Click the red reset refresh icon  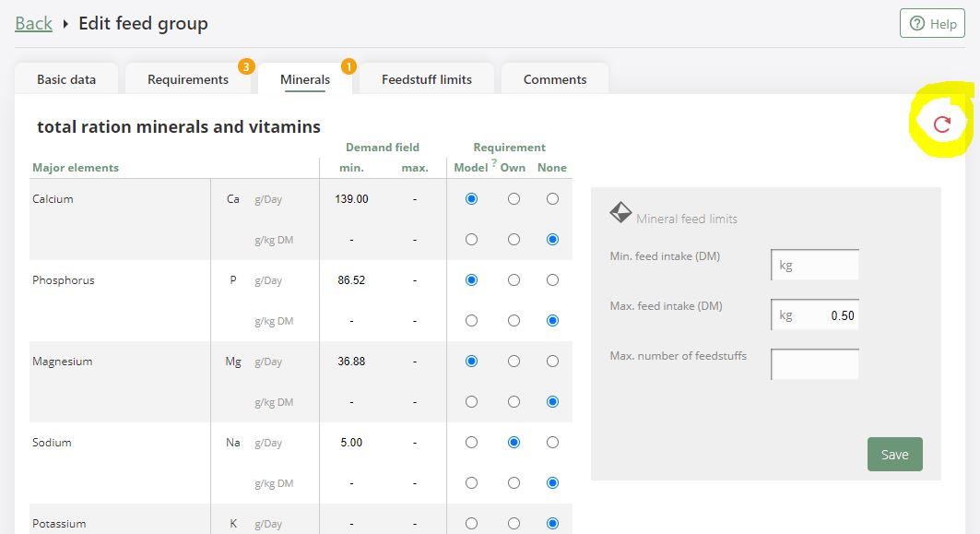point(941,125)
